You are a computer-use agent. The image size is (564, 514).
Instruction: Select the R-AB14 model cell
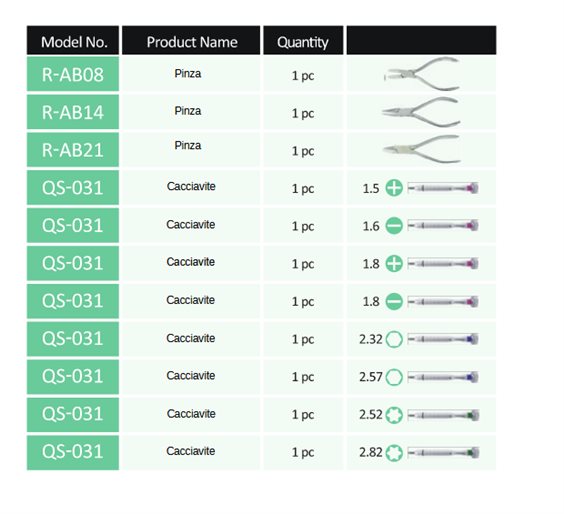[73, 112]
